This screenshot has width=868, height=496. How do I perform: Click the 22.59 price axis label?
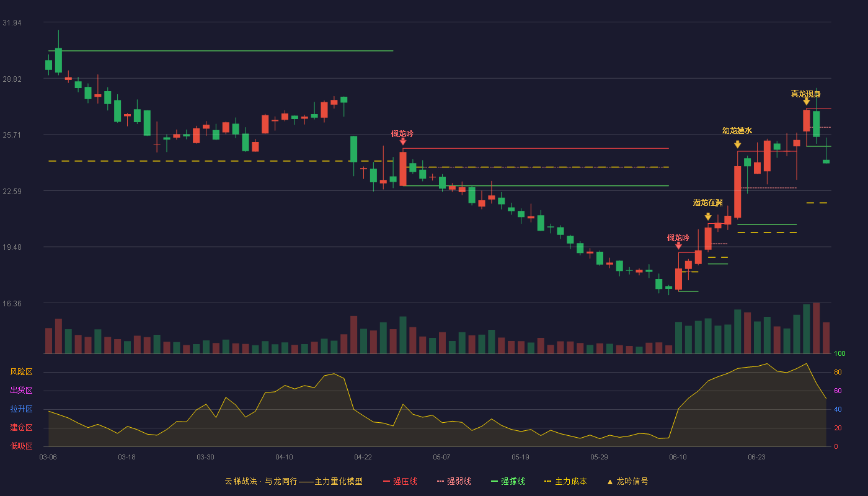pos(12,192)
